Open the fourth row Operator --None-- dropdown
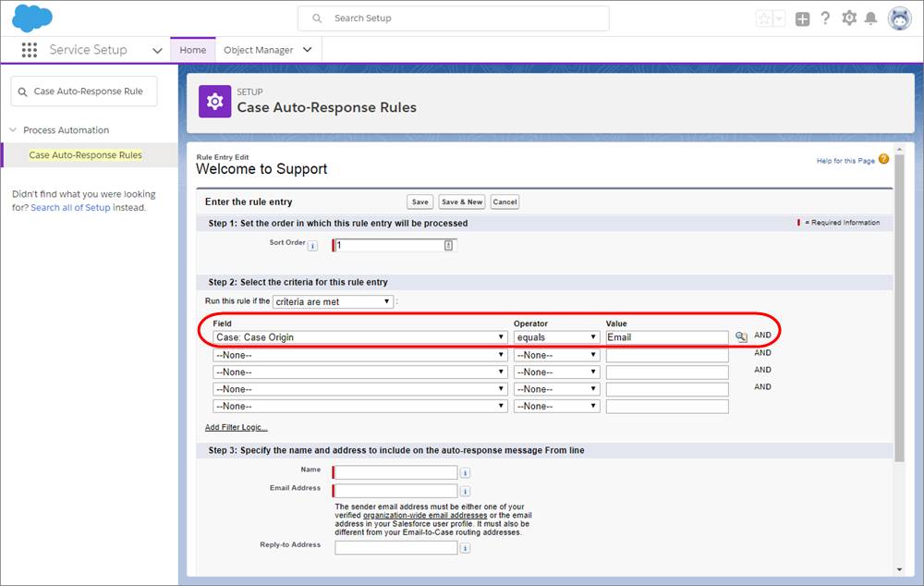924x586 pixels. (557, 389)
